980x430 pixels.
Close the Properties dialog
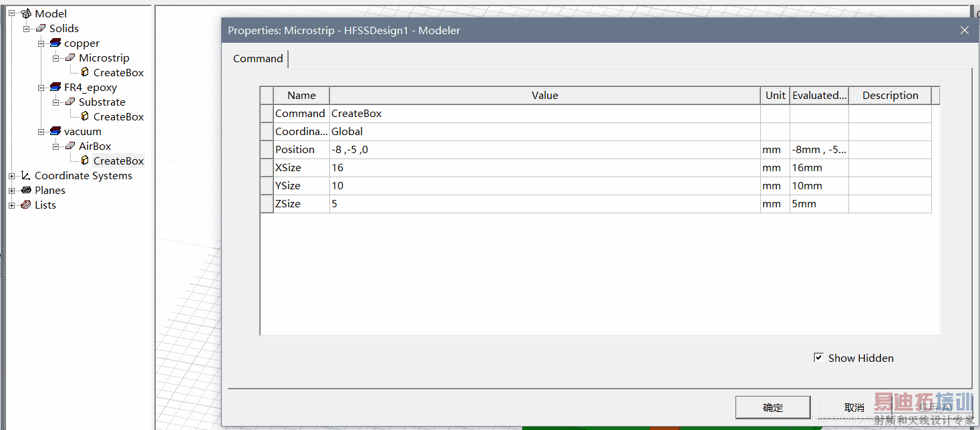pos(964,30)
